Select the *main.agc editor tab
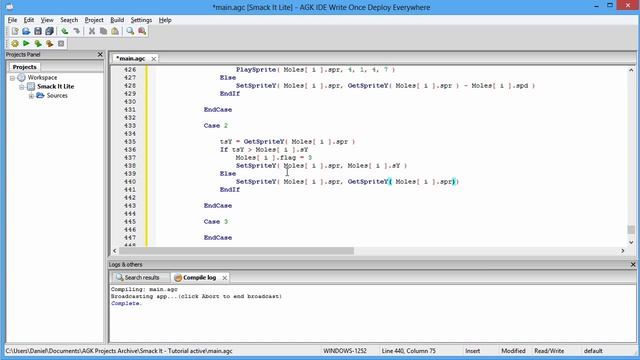Image resolution: width=640 pixels, height=360 pixels. 131,59
